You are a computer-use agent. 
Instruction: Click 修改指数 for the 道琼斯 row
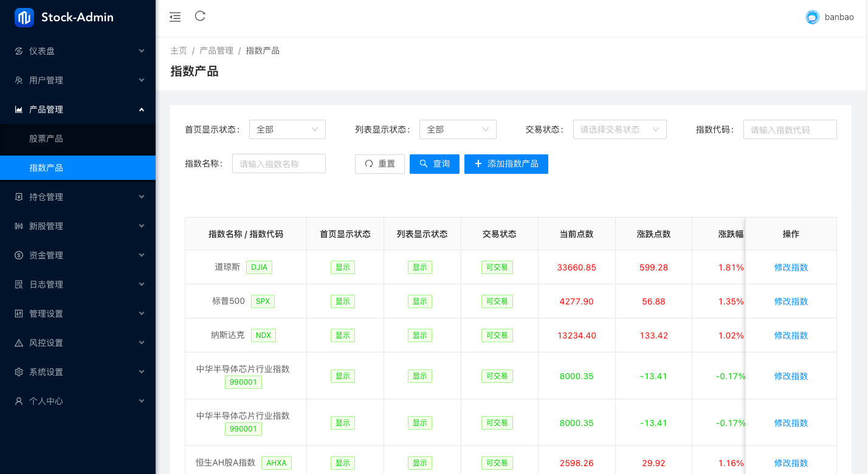point(791,267)
